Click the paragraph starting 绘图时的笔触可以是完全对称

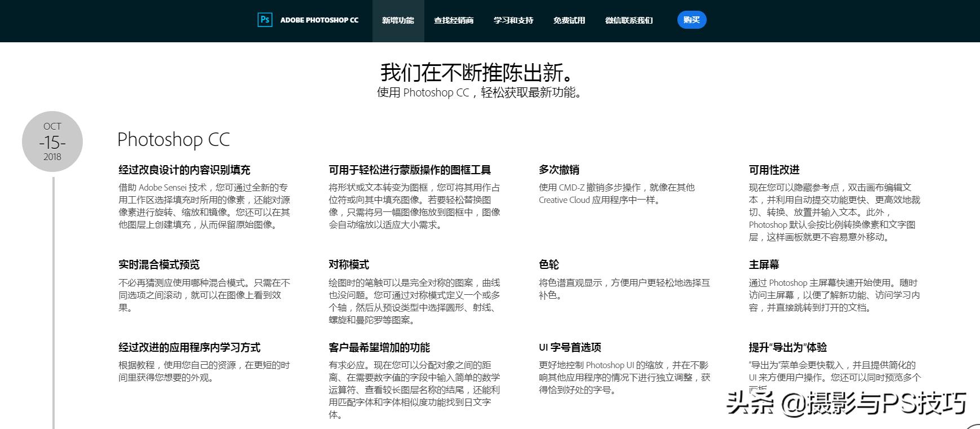click(415, 301)
